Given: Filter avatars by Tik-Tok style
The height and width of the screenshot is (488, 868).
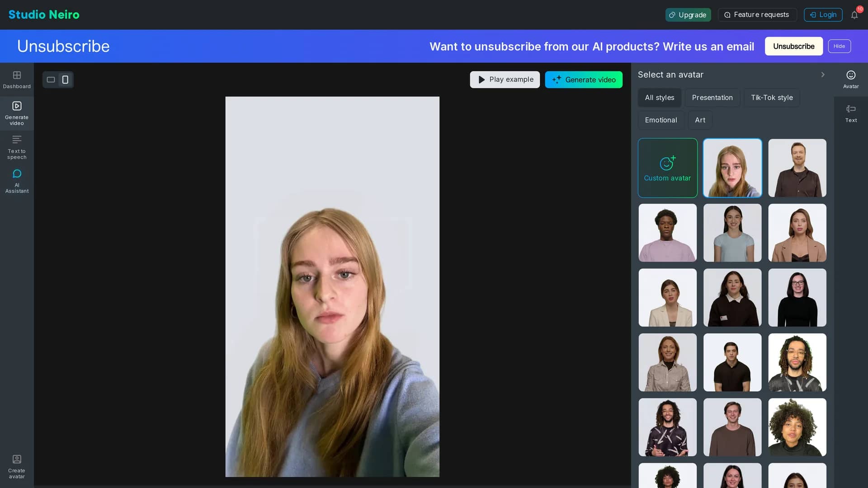Looking at the screenshot, I should (772, 98).
